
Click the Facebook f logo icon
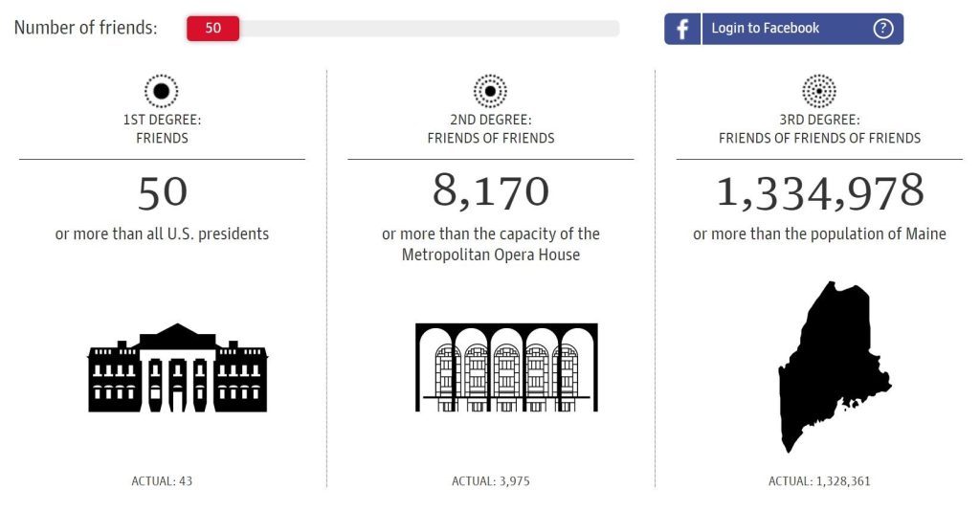(x=682, y=29)
